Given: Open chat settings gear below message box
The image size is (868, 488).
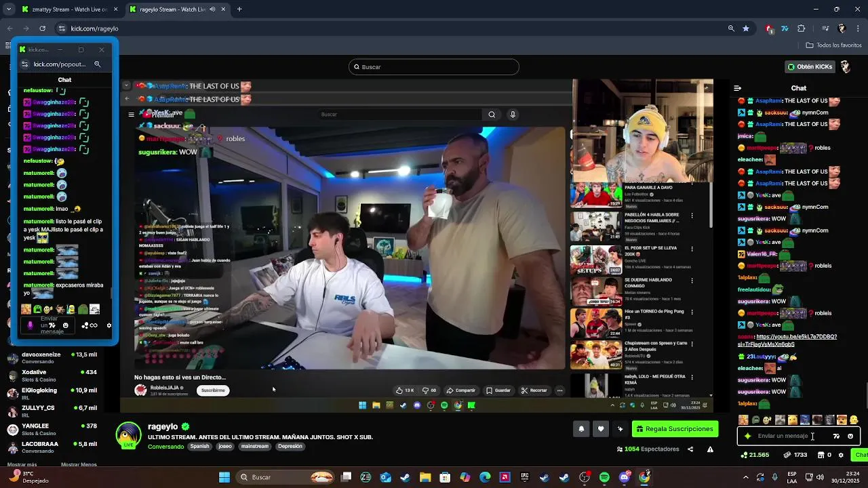Looking at the screenshot, I should (x=841, y=455).
